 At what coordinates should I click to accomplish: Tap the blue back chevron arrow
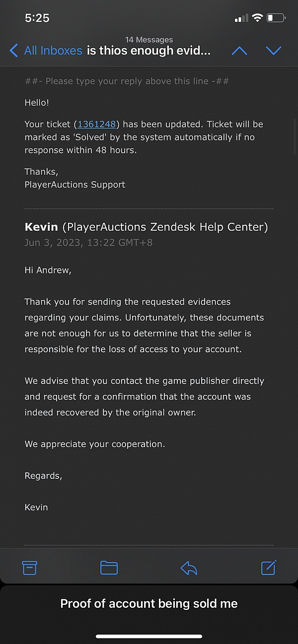13,50
